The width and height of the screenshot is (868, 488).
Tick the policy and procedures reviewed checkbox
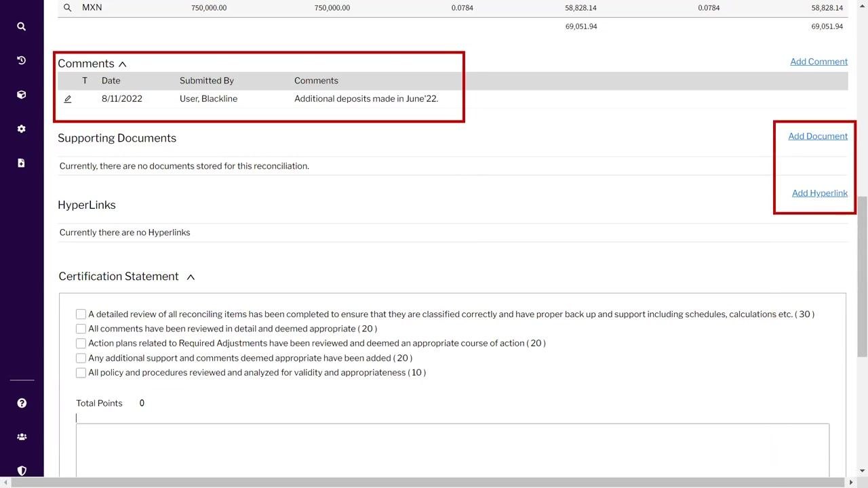(x=81, y=373)
